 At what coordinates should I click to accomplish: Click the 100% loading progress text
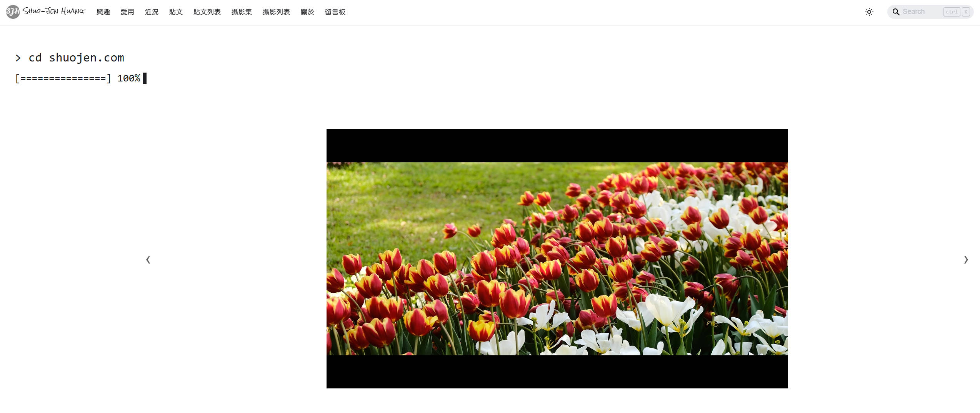pos(128,78)
